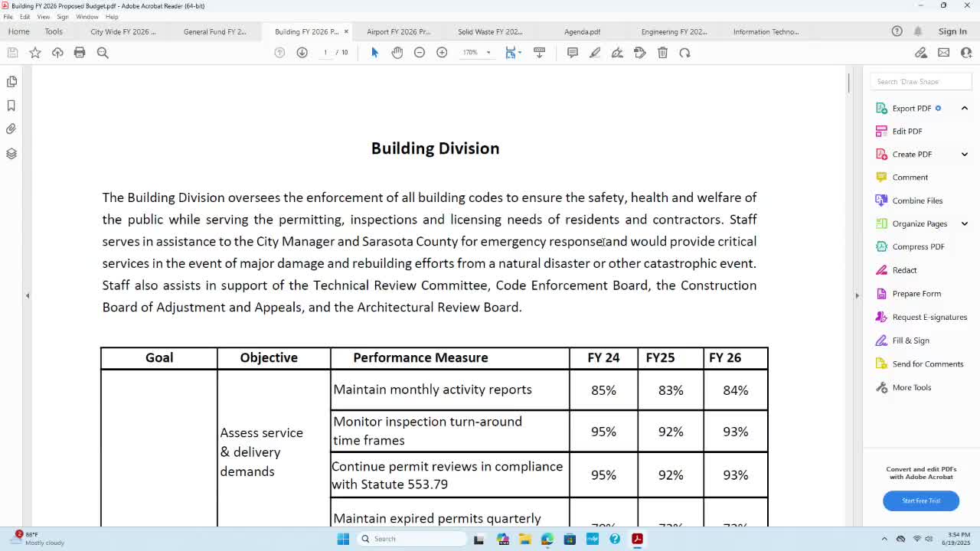This screenshot has width=980, height=551.
Task: Go to Home view
Action: (x=19, y=31)
